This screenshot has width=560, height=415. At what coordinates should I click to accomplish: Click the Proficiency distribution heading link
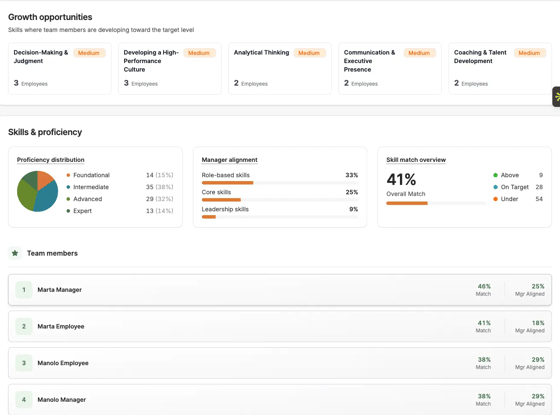tap(51, 160)
